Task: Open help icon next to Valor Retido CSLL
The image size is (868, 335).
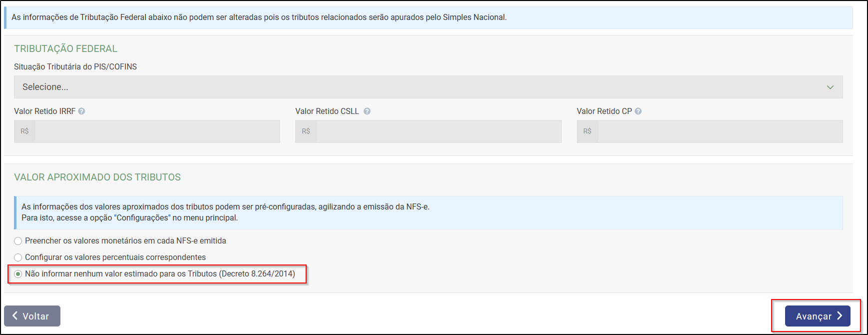Action: (x=367, y=111)
